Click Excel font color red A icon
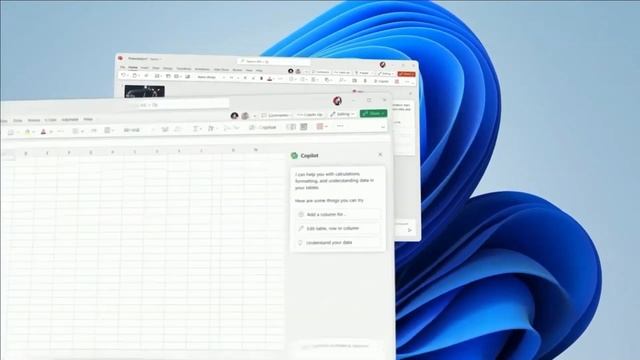This screenshot has width=640, height=360. (x=43, y=131)
